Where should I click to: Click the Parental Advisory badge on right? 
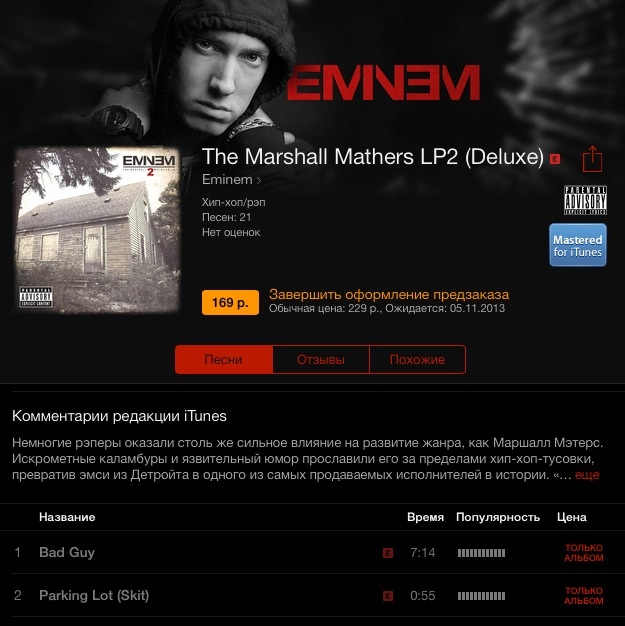[585, 200]
